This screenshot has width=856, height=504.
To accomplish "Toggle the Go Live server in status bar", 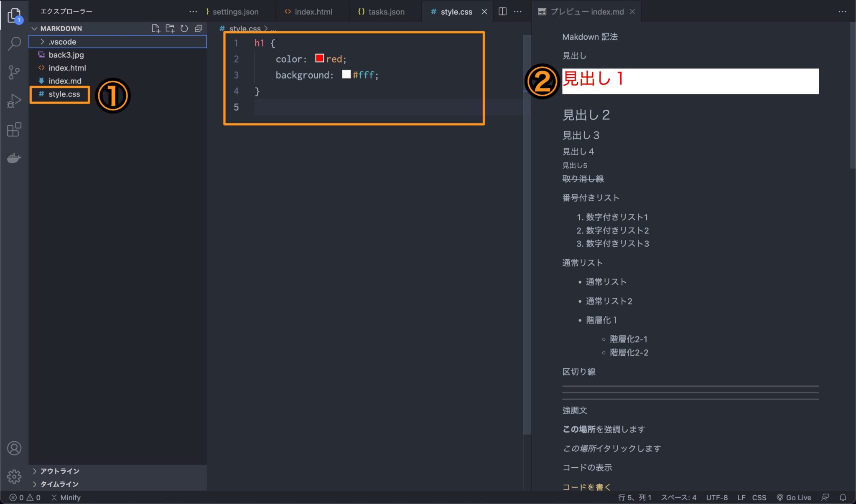I will [795, 497].
